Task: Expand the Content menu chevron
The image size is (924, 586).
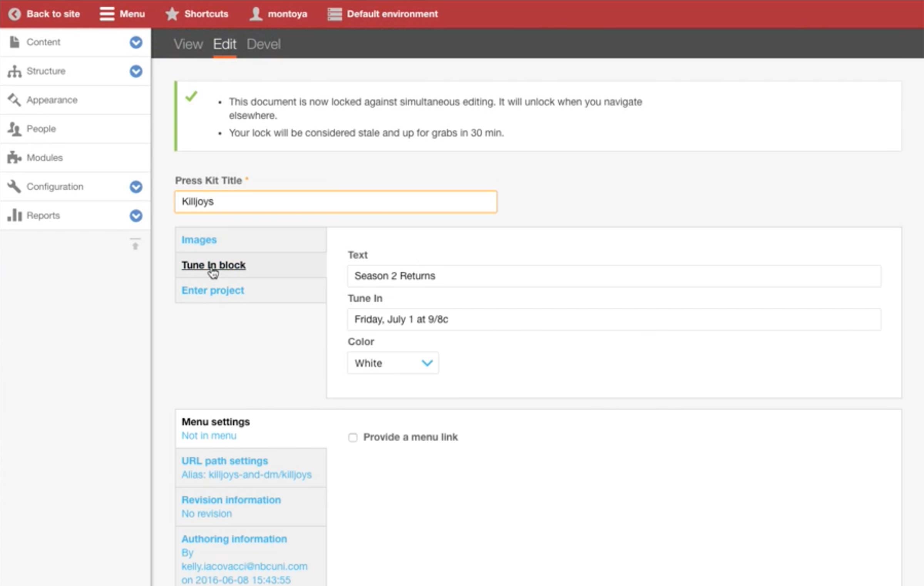Action: [136, 42]
